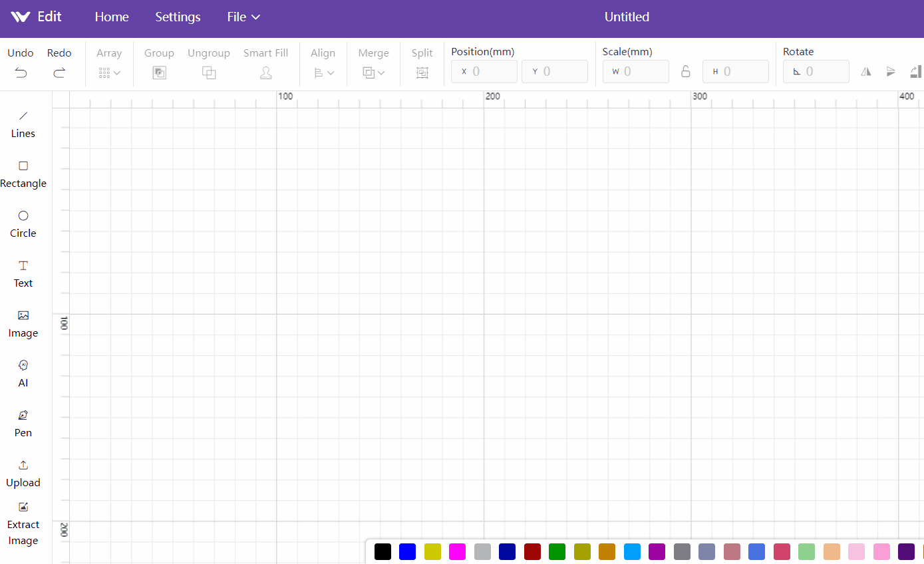Pick the peach color swatch
924x564 pixels.
click(832, 551)
